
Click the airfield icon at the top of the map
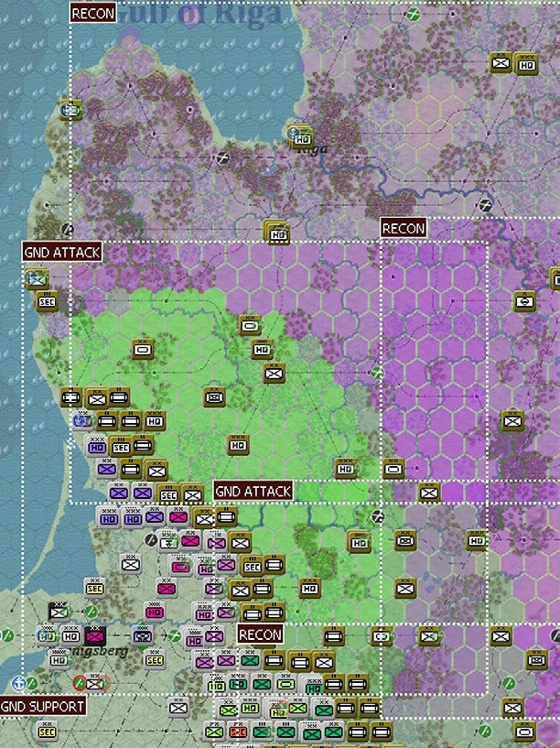click(414, 14)
